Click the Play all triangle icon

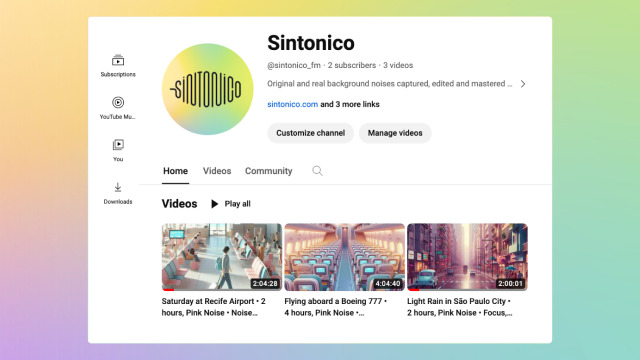[214, 204]
